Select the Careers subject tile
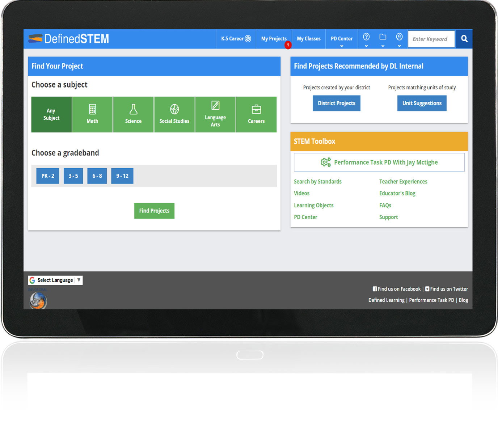Image resolution: width=498 pixels, height=448 pixels. pos(256,114)
